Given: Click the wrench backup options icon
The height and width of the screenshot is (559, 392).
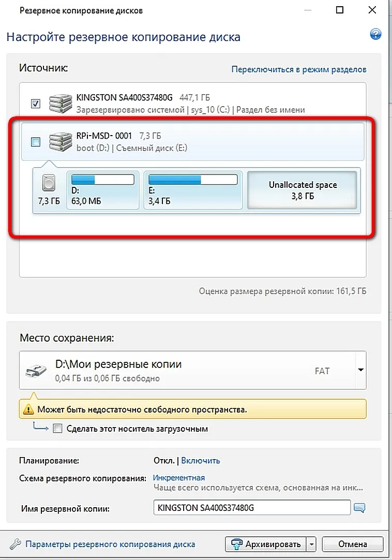Looking at the screenshot, I should (16, 544).
